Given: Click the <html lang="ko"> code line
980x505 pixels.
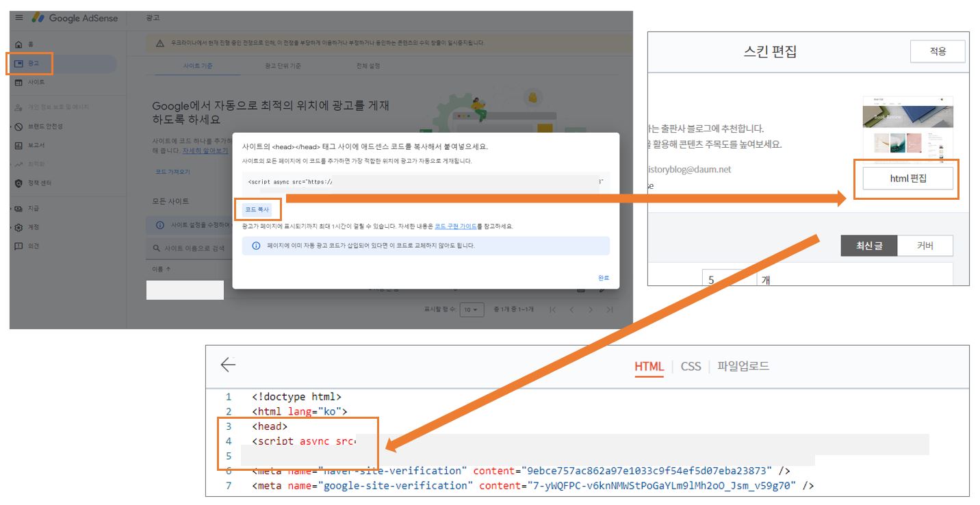Looking at the screenshot, I should pos(300,412).
